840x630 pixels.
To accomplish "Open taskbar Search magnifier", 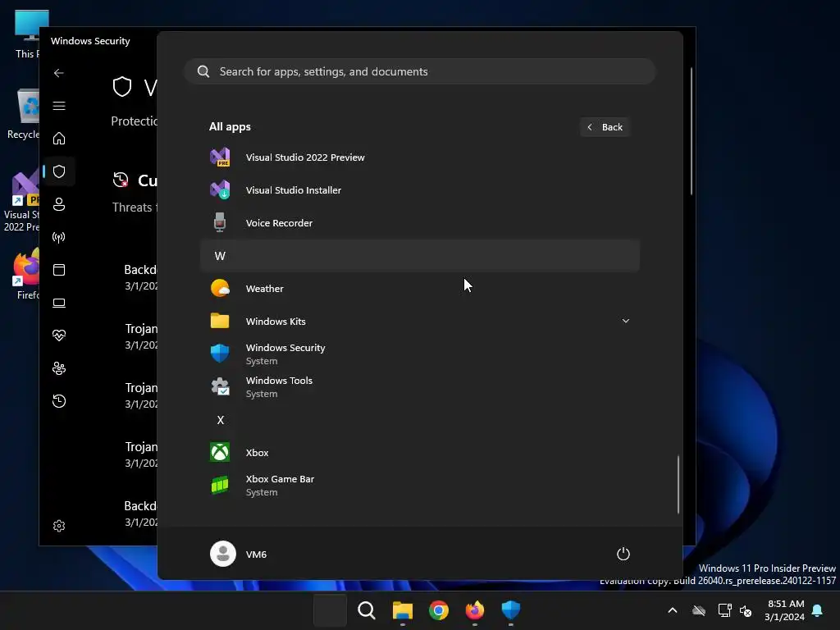I will 367,610.
